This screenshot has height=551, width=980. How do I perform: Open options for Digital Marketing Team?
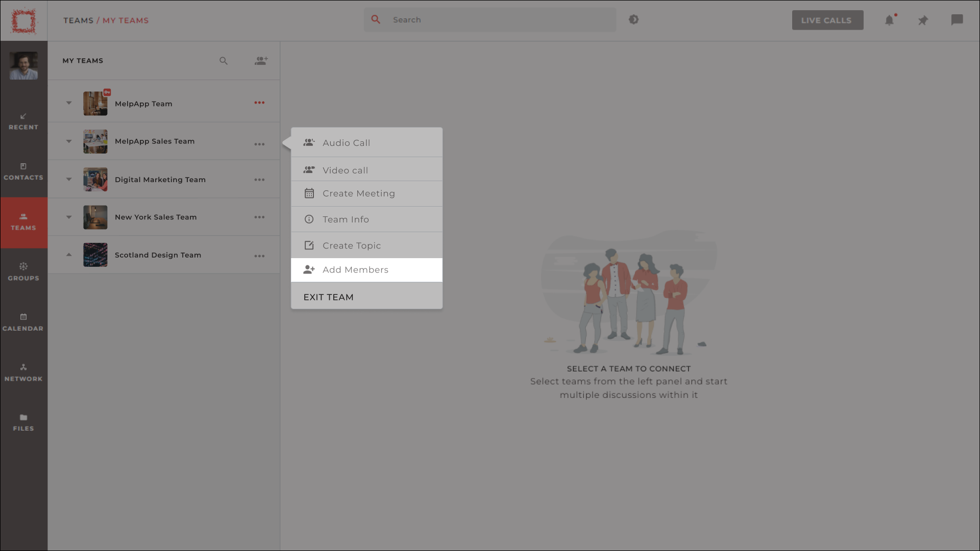coord(259,180)
